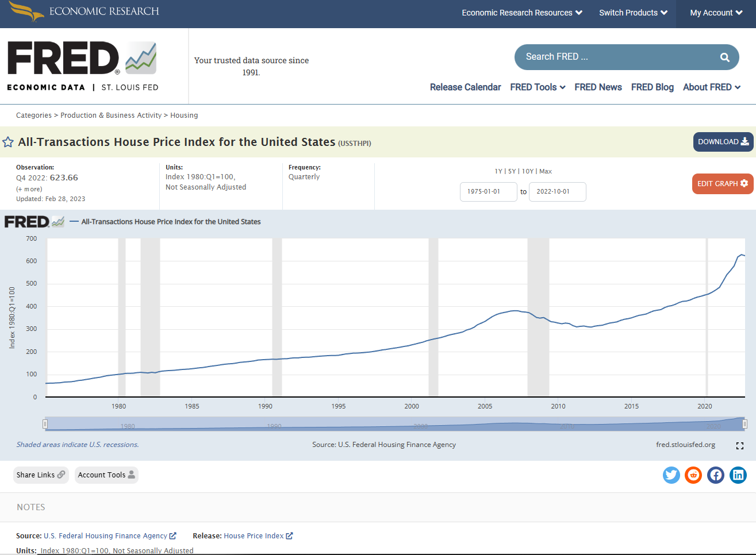Go to FRED Blog
The height and width of the screenshot is (555, 756).
tap(653, 87)
